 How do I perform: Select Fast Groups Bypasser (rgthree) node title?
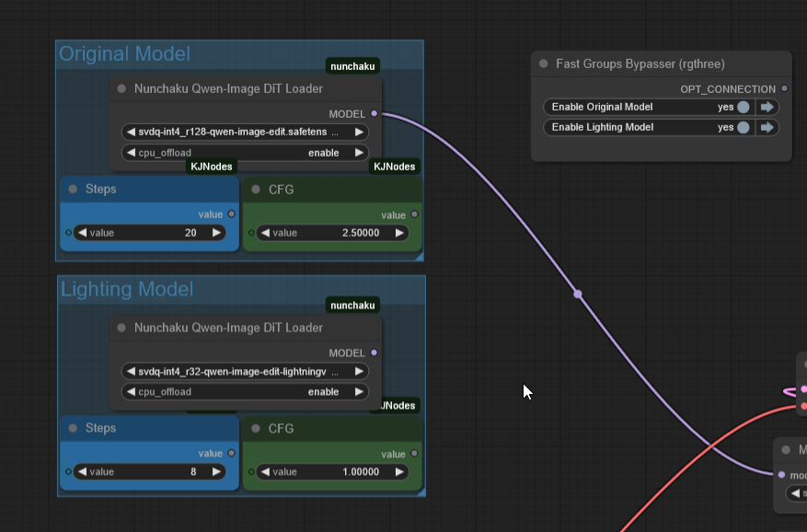pyautogui.click(x=640, y=64)
